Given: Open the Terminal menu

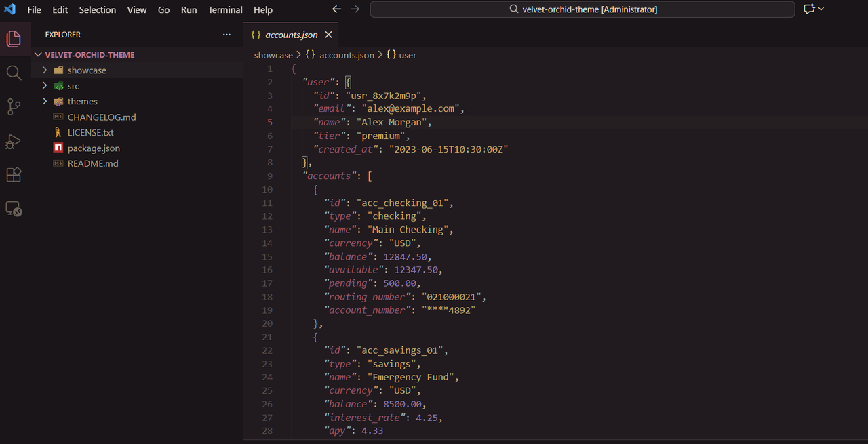Looking at the screenshot, I should [226, 9].
